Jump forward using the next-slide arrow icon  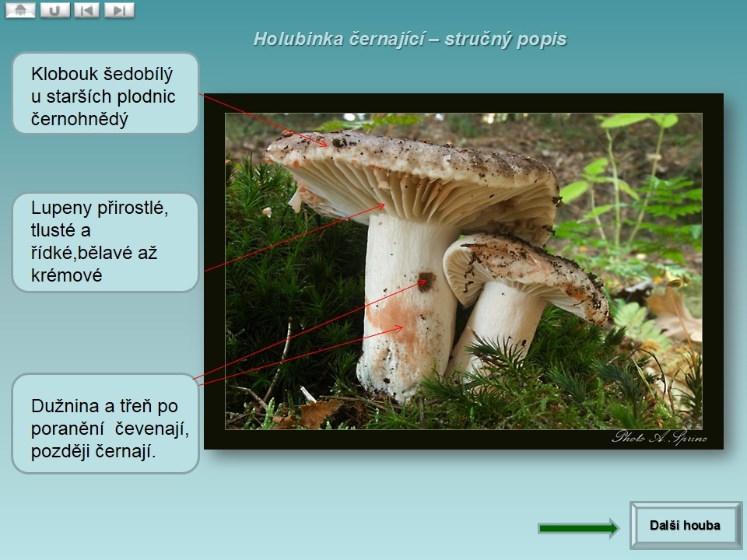(119, 10)
